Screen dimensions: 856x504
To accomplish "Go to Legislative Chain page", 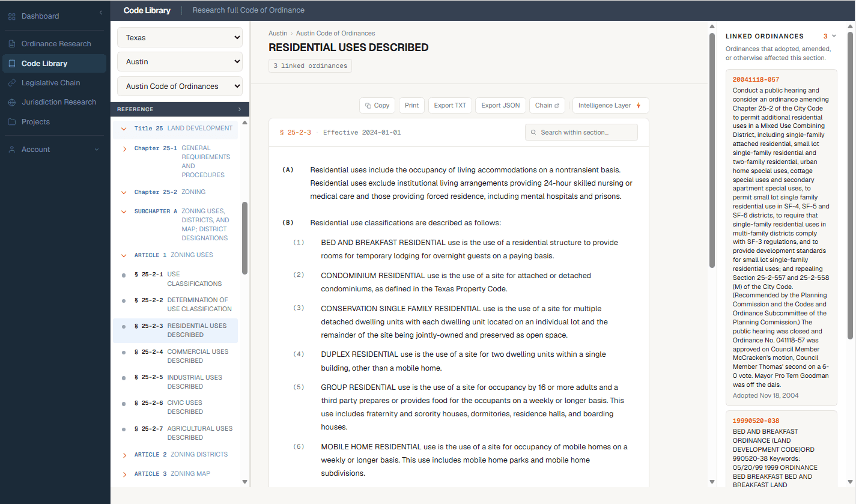I will [x=54, y=83].
